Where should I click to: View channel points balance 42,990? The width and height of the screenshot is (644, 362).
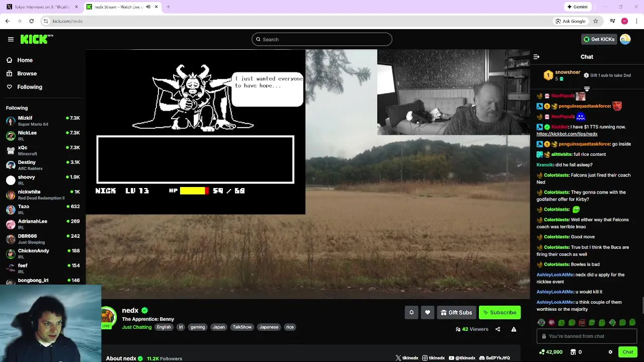point(550,352)
